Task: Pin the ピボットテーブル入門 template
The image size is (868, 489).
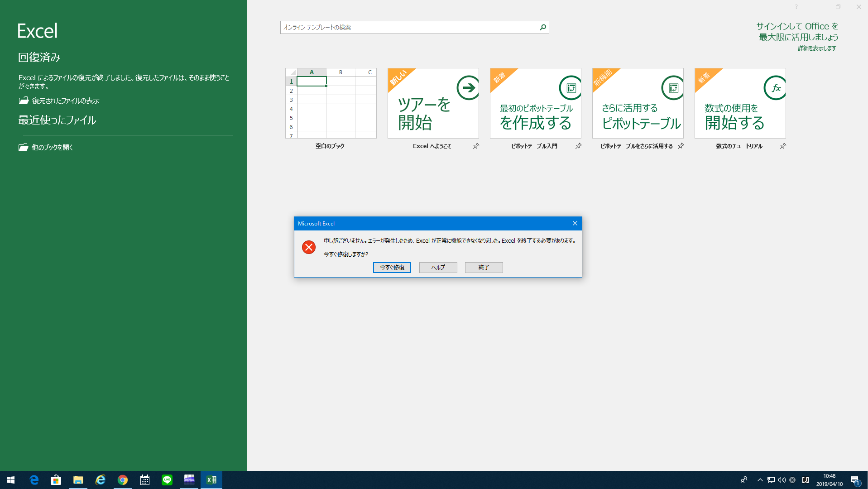Action: tap(578, 146)
